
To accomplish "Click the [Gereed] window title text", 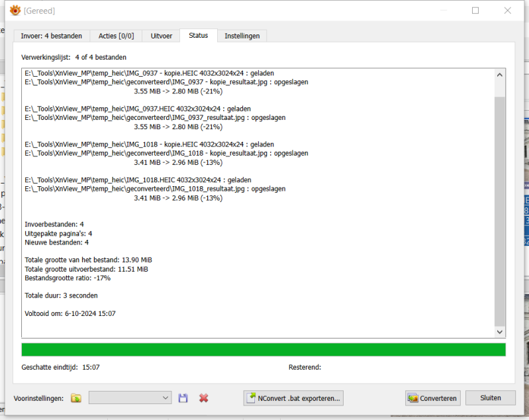I will [39, 11].
